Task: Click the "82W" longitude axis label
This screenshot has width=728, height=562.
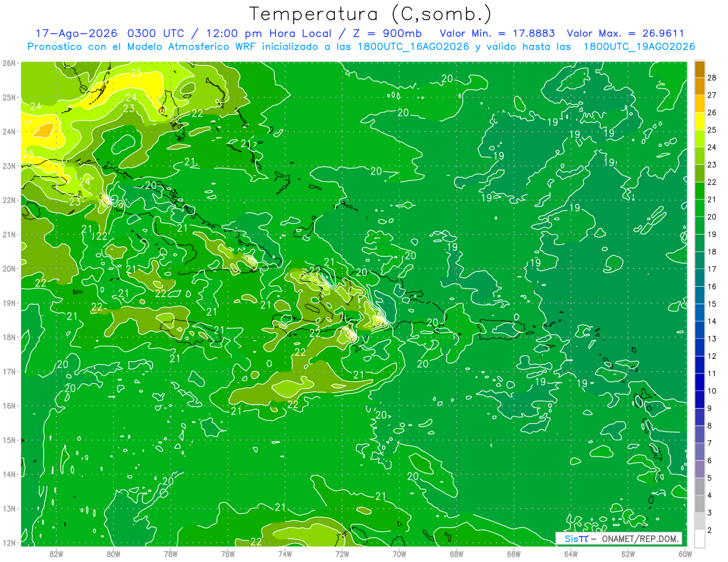Action: pos(56,554)
